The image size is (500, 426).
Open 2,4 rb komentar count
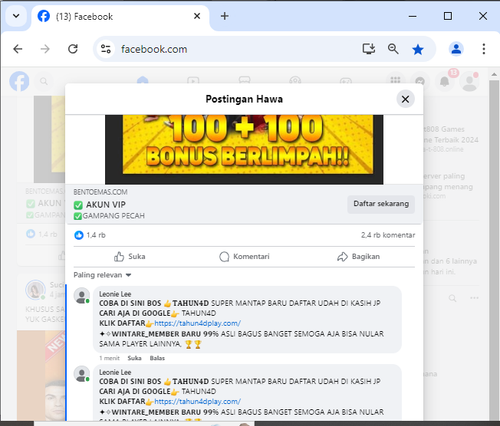pos(388,235)
